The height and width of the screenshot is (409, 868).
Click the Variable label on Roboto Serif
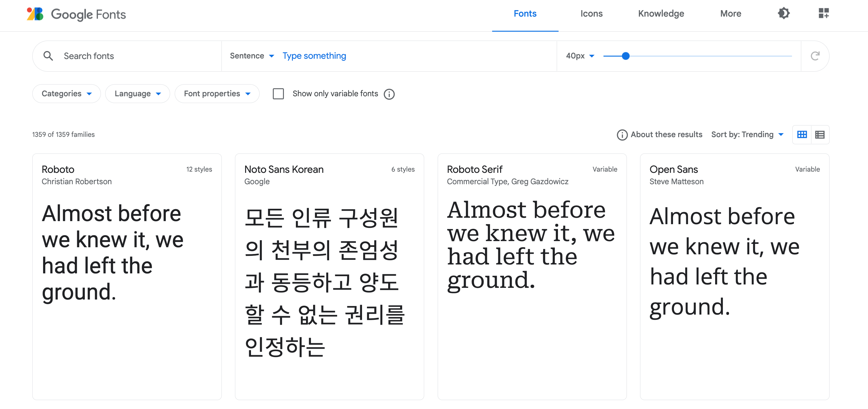[605, 169]
